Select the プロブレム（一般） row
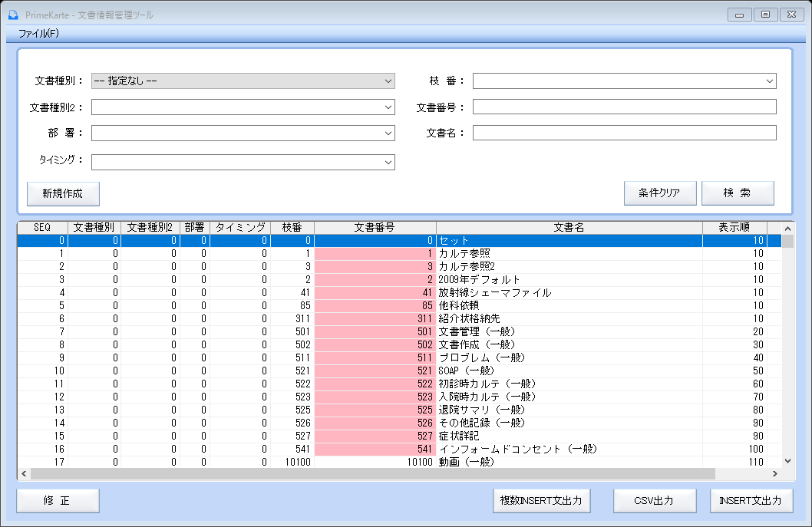 [399, 357]
